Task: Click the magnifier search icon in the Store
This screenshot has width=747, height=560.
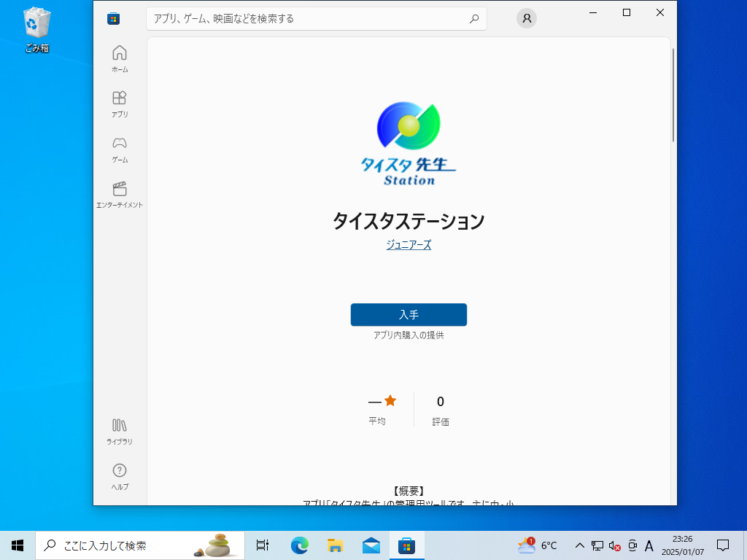Action: point(474,19)
